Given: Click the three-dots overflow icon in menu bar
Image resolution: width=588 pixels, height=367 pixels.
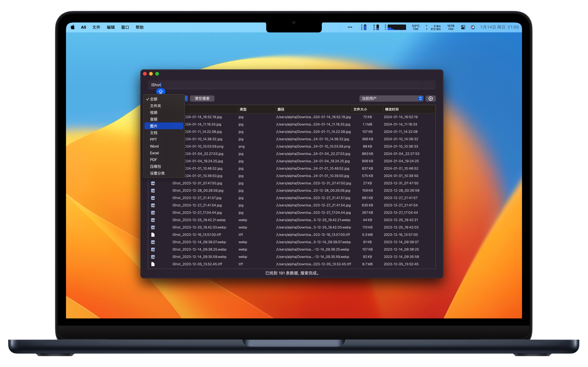Looking at the screenshot, I should coord(350,27).
